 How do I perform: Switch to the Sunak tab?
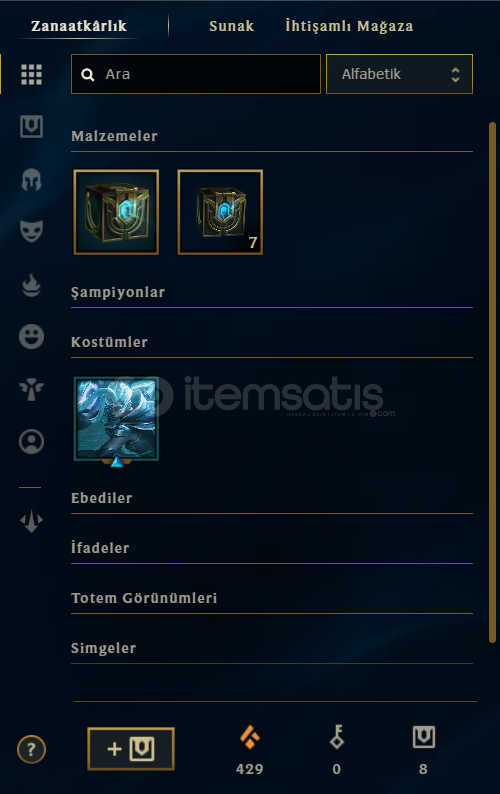232,26
